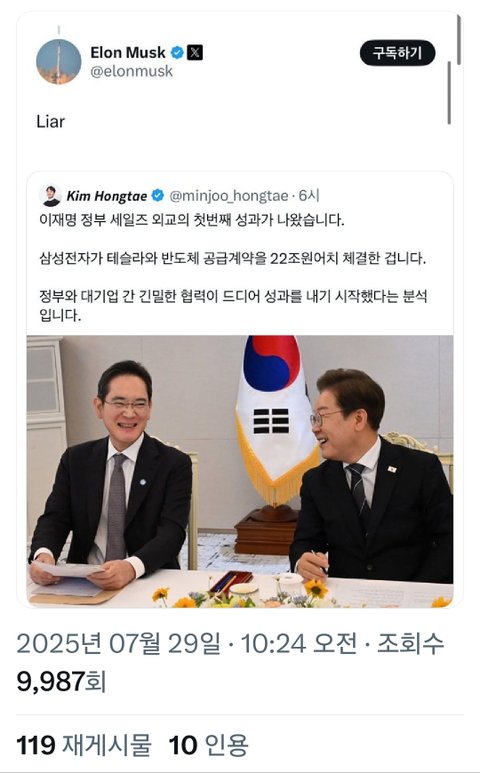Click the 구독하기 subscribe button

click(397, 53)
